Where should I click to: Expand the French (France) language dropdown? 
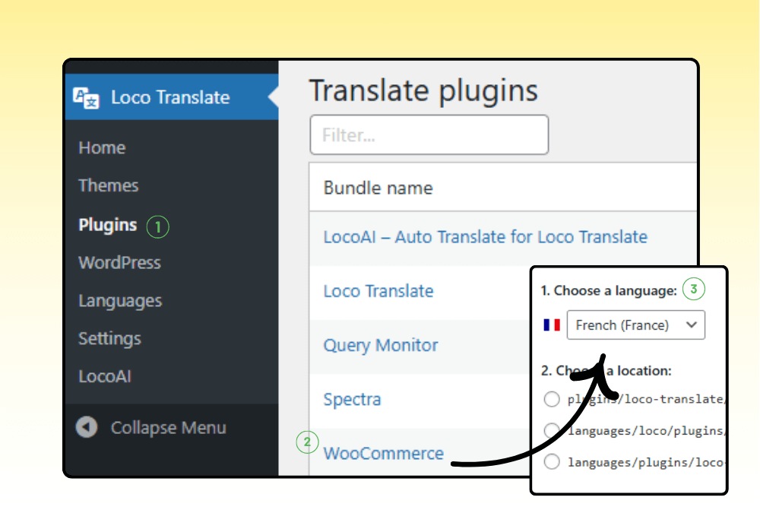pyautogui.click(x=635, y=325)
